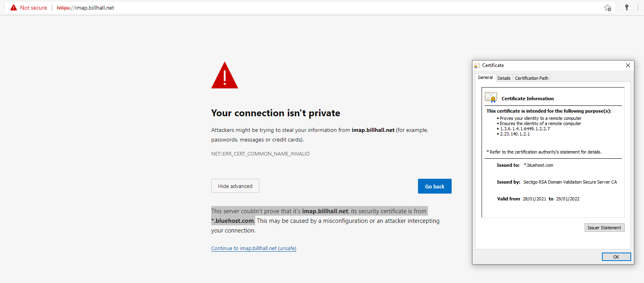Confirm the Certificate dialog with OK
This screenshot has height=283, width=644.
point(616,257)
